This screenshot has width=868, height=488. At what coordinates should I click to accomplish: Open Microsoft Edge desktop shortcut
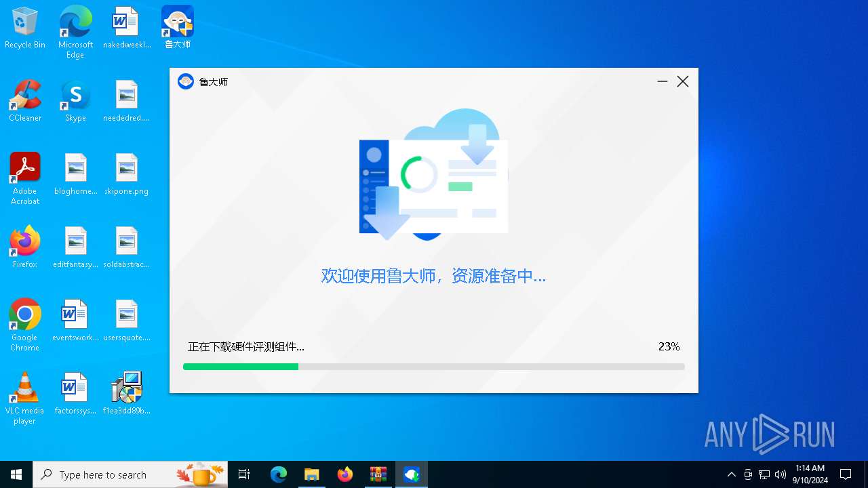(x=75, y=32)
